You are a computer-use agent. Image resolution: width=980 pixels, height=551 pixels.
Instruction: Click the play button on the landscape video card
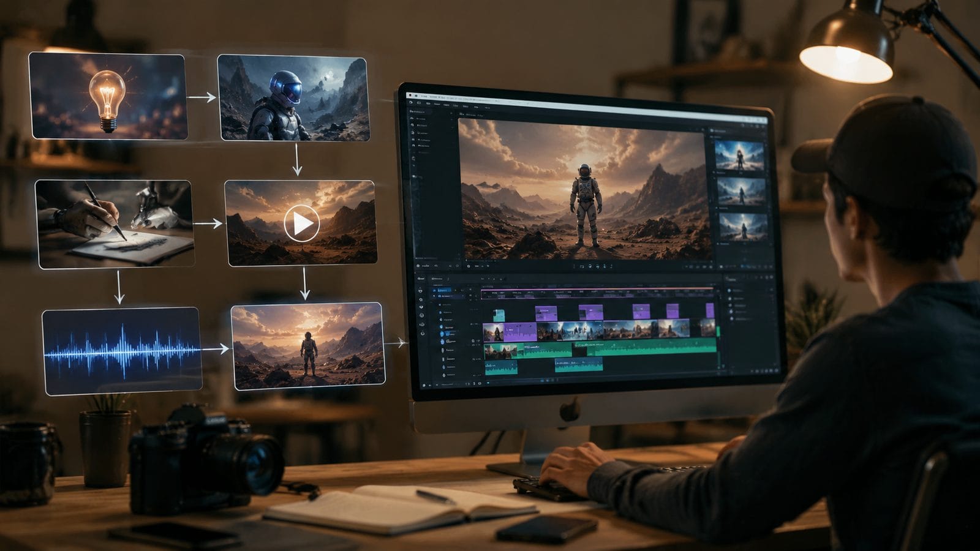301,223
